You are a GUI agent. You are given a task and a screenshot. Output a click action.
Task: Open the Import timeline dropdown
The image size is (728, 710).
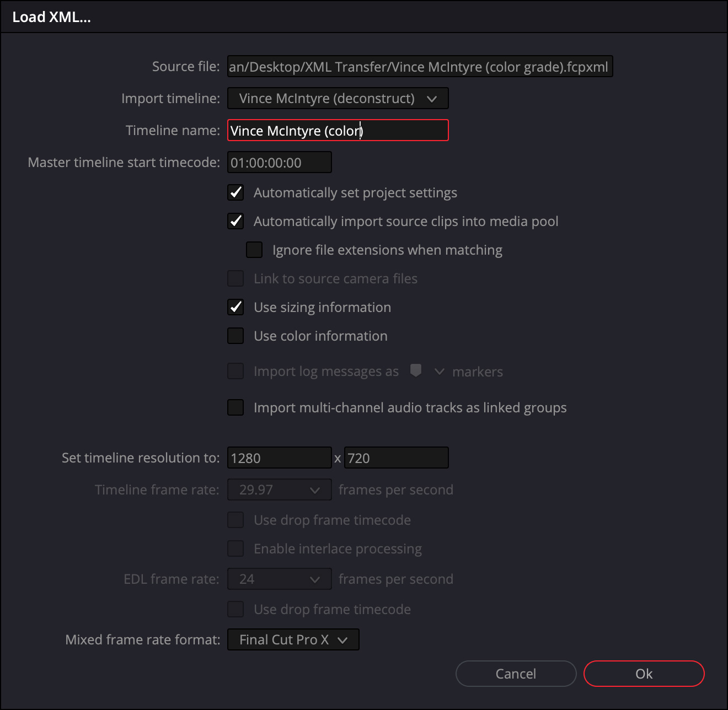pos(338,99)
